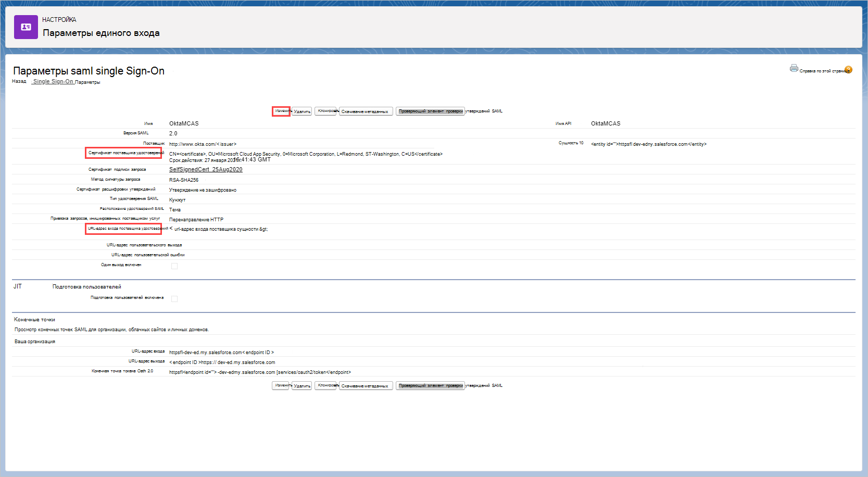Click the bottom 'Изменить' button
Image resolution: width=868 pixels, height=477 pixels.
[x=281, y=385]
